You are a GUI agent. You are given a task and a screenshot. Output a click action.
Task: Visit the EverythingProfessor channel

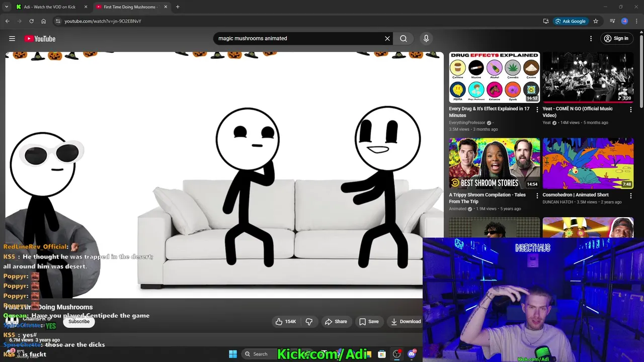467,123
